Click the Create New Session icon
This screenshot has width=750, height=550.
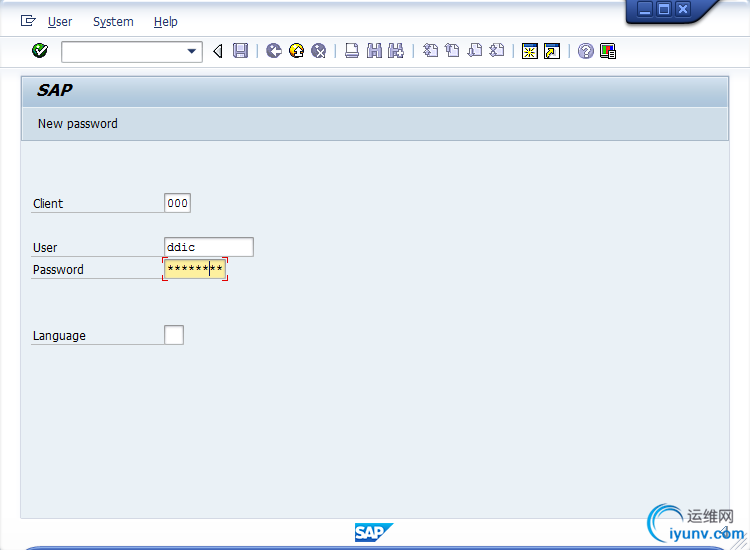click(530, 51)
